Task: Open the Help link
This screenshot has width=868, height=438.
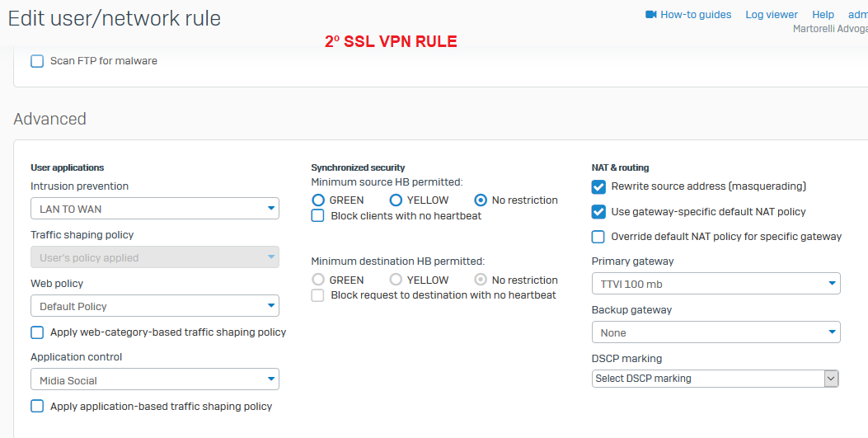Action: pyautogui.click(x=823, y=15)
